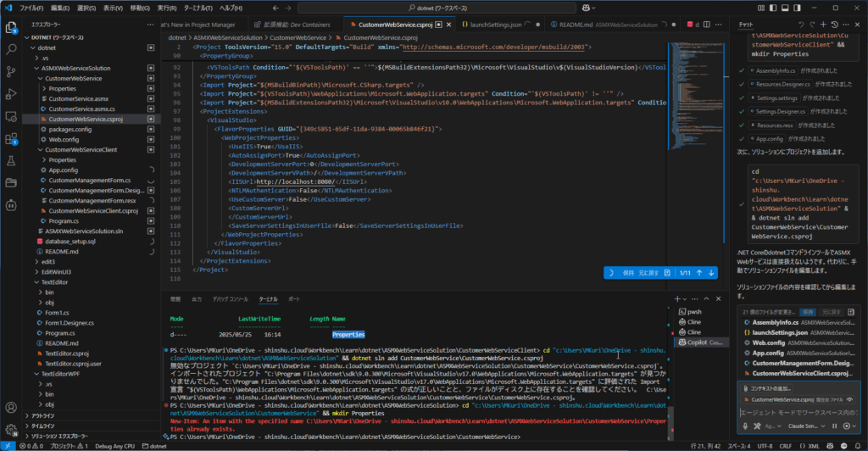
Task: Switch to the デバッグ コンソール tab
Action: click(231, 298)
